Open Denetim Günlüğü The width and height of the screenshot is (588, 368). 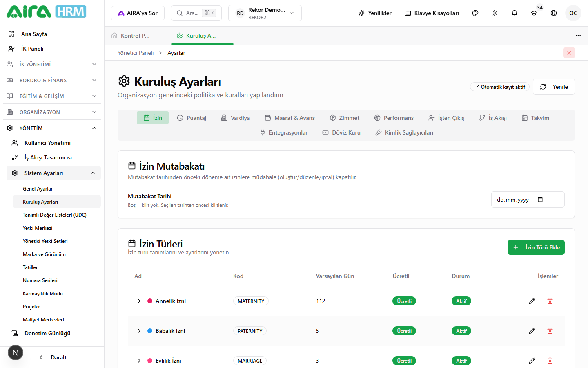[x=53, y=333]
